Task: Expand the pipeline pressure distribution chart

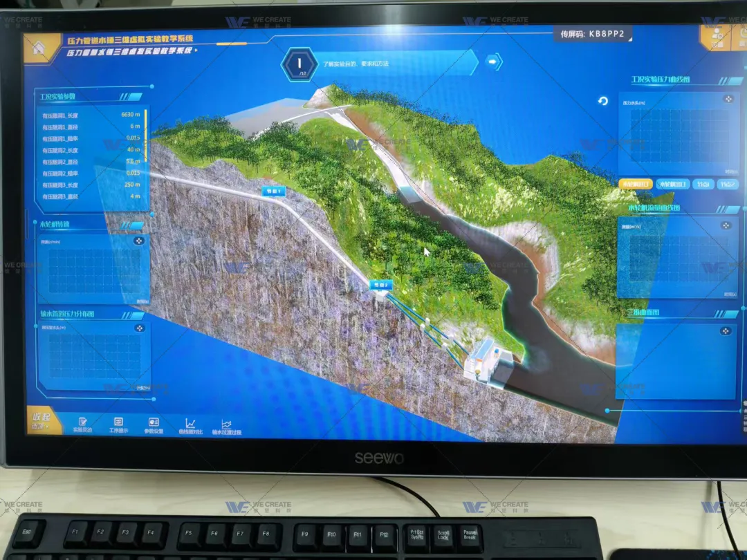Action: click(x=138, y=328)
